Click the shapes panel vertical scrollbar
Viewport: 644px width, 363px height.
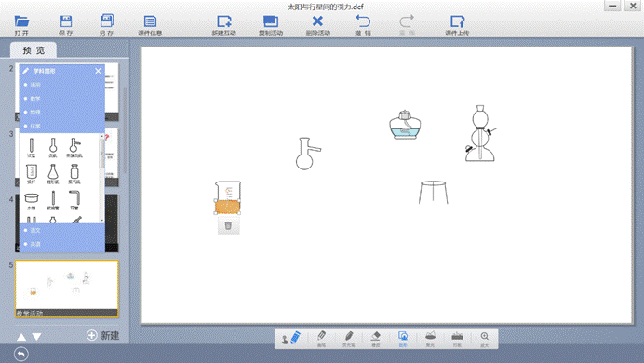click(101, 154)
